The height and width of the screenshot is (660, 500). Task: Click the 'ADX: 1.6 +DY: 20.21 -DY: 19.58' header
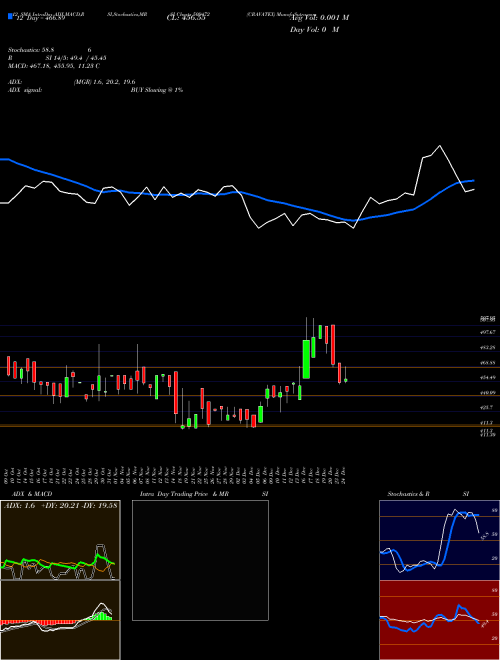point(60,505)
